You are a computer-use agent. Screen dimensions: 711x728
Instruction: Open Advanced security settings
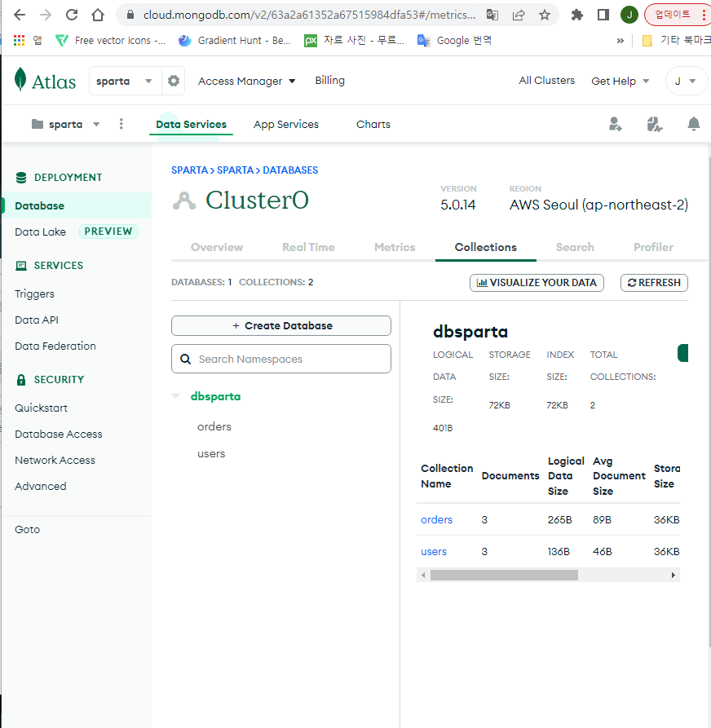coord(41,486)
